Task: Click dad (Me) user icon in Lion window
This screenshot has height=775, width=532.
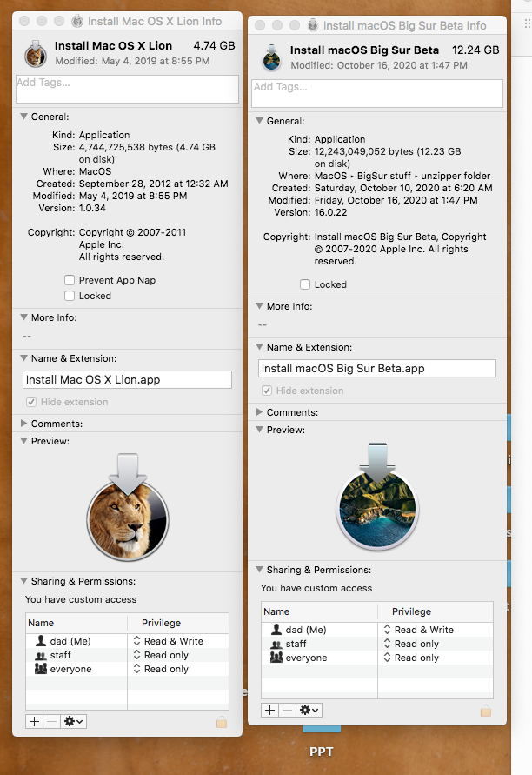Action: tap(41, 641)
